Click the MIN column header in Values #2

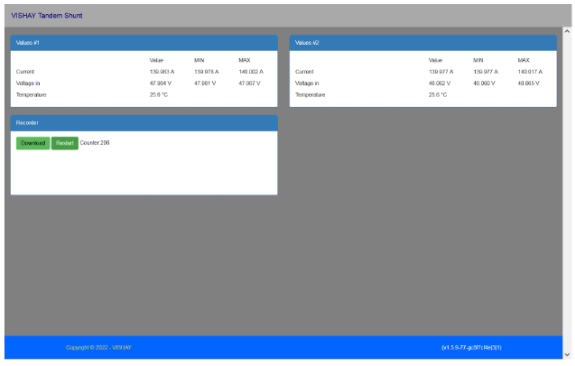[x=478, y=60]
